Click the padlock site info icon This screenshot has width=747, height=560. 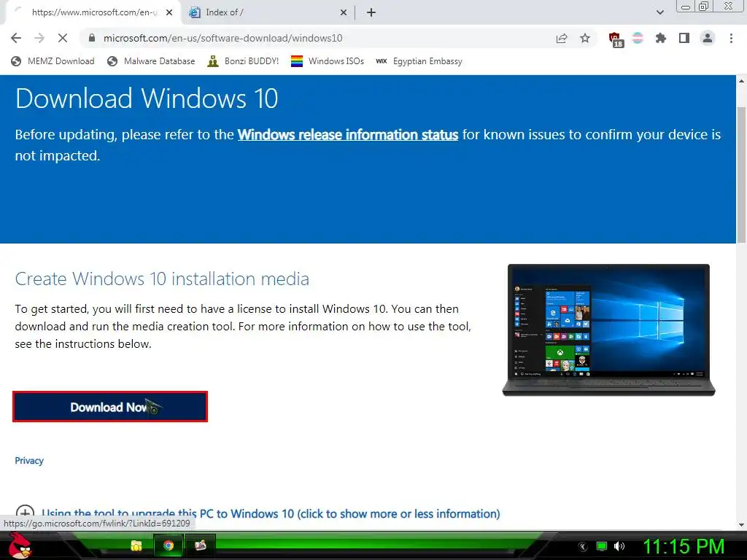pyautogui.click(x=92, y=38)
